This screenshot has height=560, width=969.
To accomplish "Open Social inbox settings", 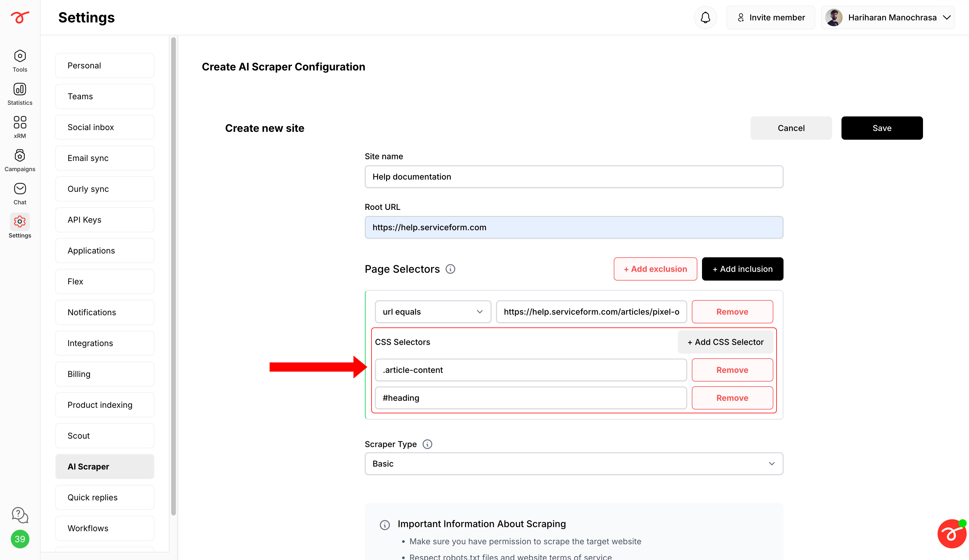I will 105,127.
